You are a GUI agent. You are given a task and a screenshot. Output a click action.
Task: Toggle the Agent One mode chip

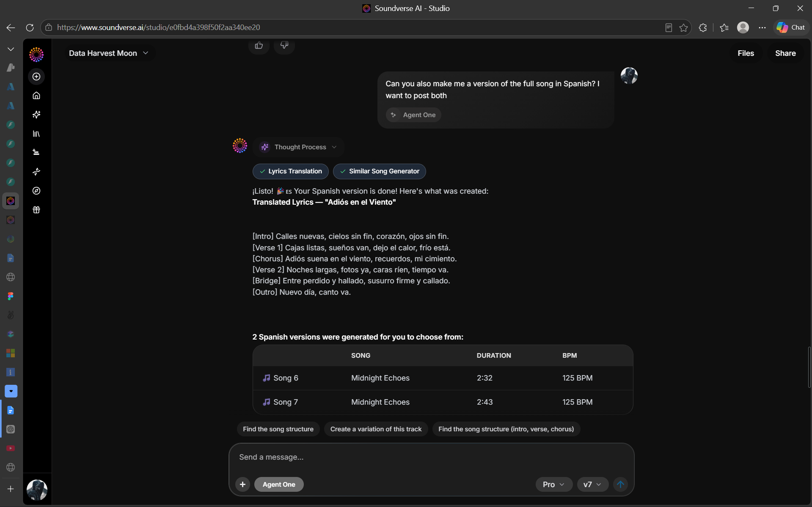(x=279, y=484)
